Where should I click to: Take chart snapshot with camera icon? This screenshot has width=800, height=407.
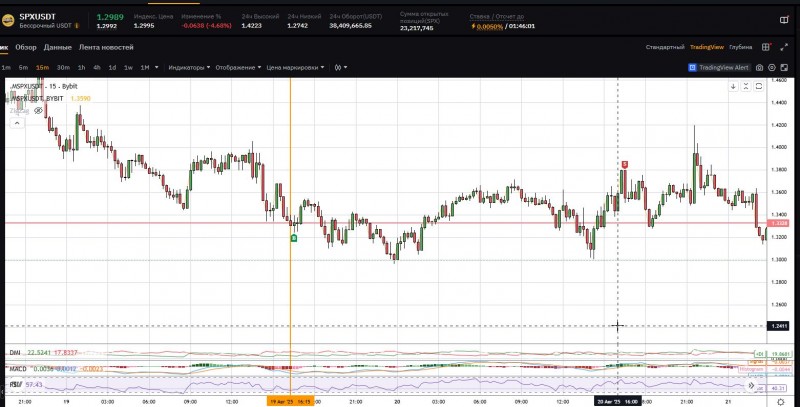pos(759,67)
